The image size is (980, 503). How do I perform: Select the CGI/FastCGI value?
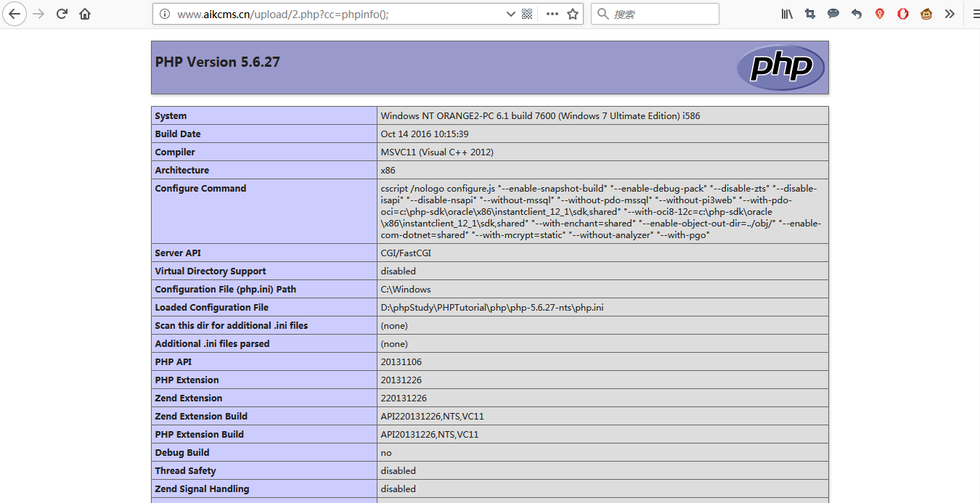point(406,253)
